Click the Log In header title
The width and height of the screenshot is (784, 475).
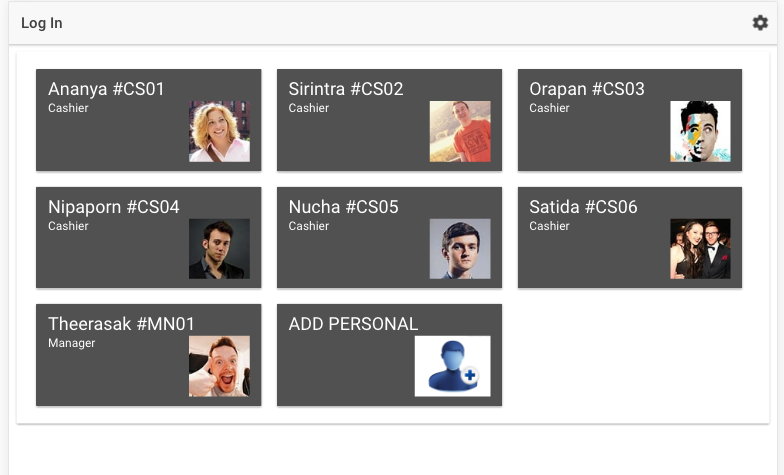[42, 23]
